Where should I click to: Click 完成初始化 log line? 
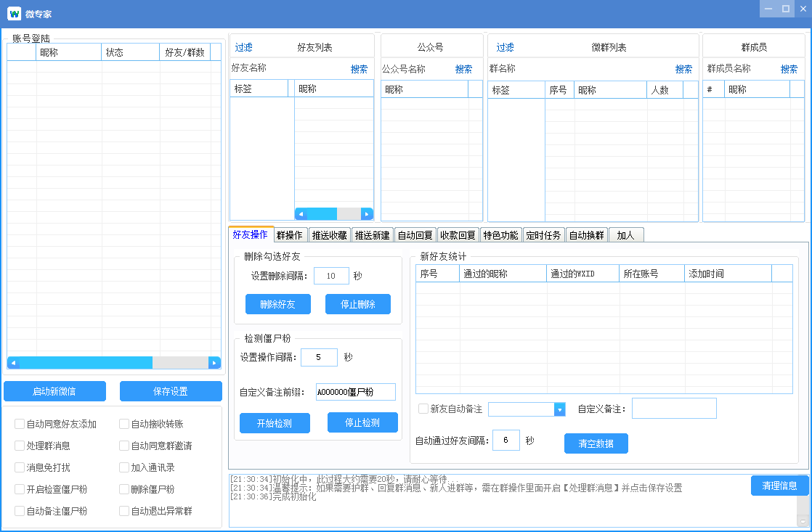(273, 497)
